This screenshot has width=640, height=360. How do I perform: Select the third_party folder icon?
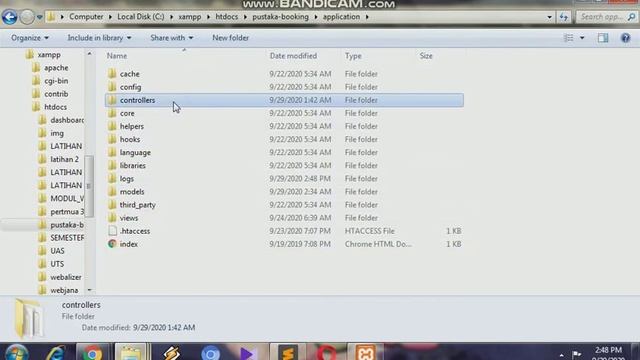coord(112,204)
